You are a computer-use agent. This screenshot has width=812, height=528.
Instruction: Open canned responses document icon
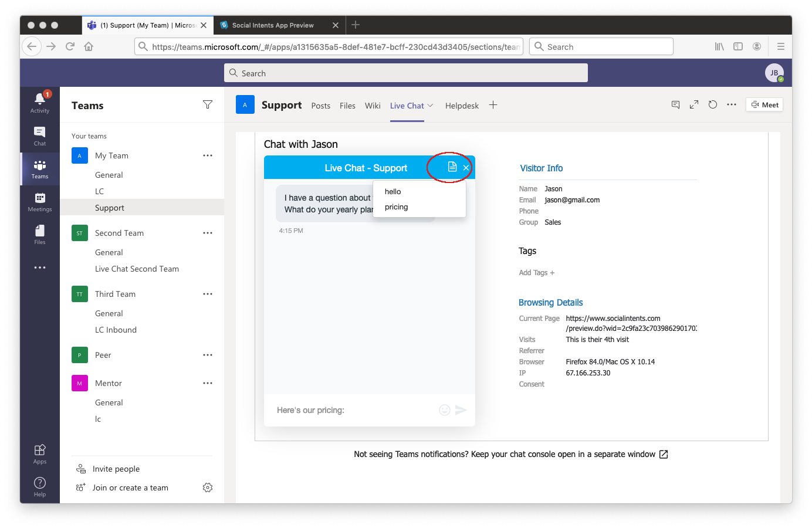[x=452, y=167]
